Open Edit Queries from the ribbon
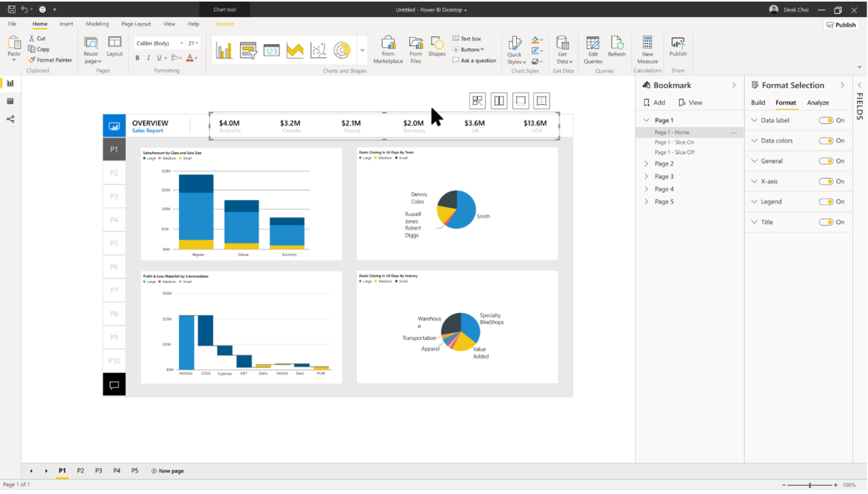Viewport: 868px width, 494px height. click(x=593, y=43)
